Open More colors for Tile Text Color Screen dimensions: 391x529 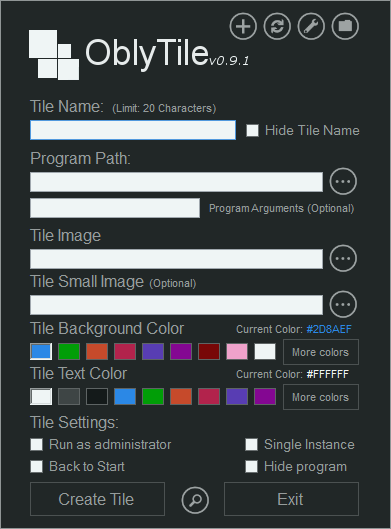320,397
